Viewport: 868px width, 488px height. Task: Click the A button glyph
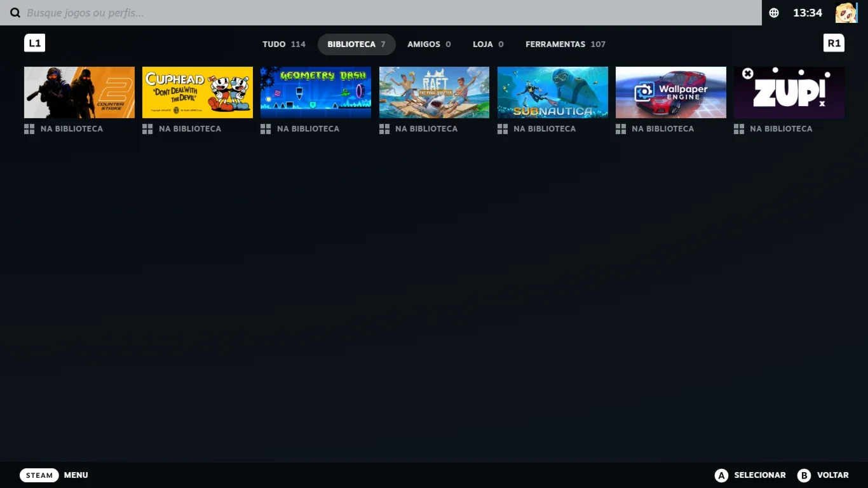point(721,475)
